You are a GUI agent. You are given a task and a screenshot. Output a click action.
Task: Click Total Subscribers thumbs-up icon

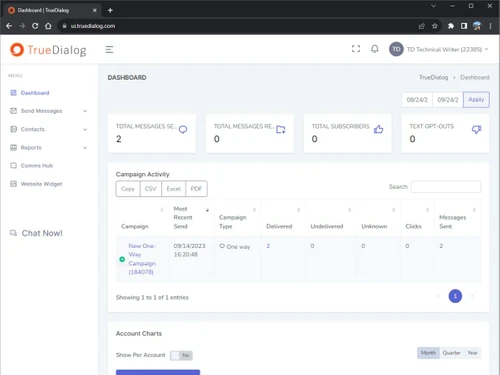378,129
